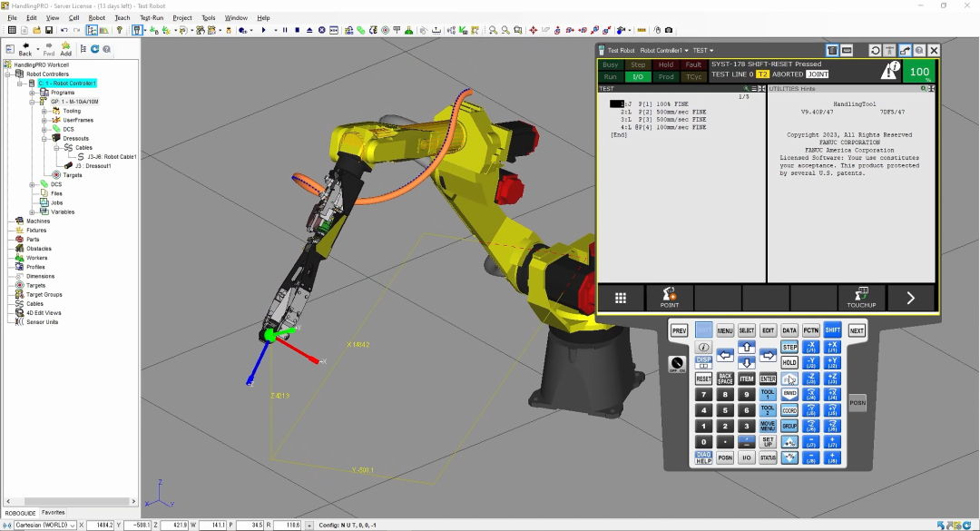This screenshot has width=980, height=531.
Task: Click the FCTN key on the pendant
Action: (811, 330)
